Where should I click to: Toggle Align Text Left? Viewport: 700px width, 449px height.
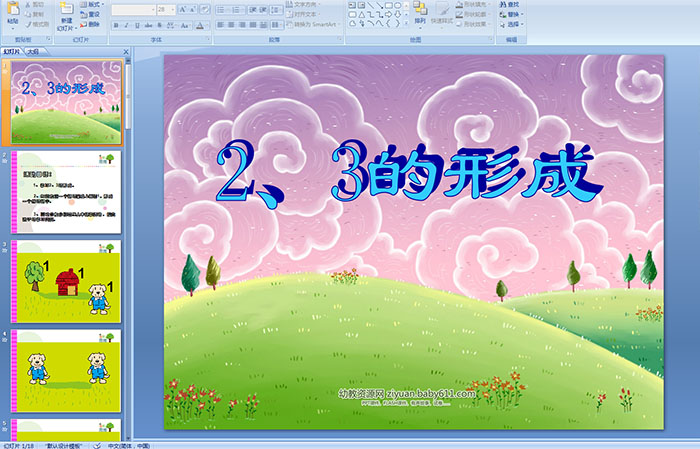coord(221,25)
